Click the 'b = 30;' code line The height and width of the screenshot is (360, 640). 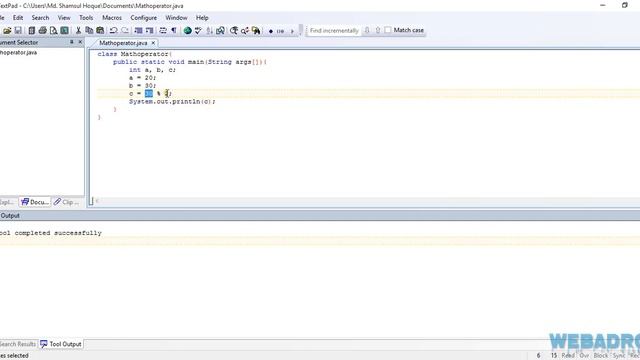[142, 86]
